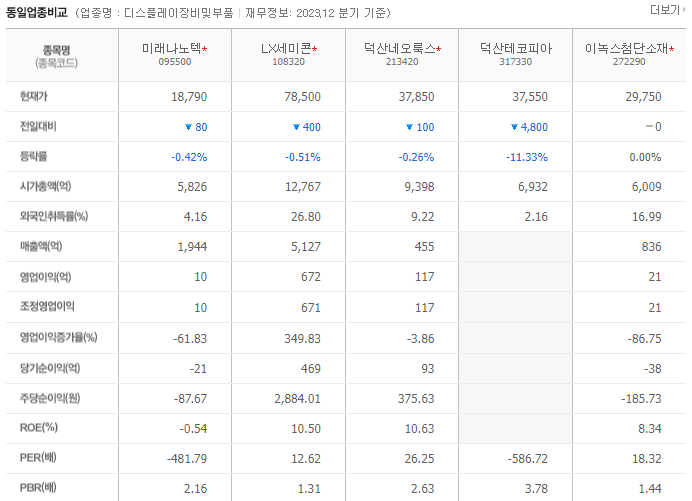Screen dimensions: 692x501
Task: Open the 덕산네오룩스 stock page
Action: click(x=399, y=48)
